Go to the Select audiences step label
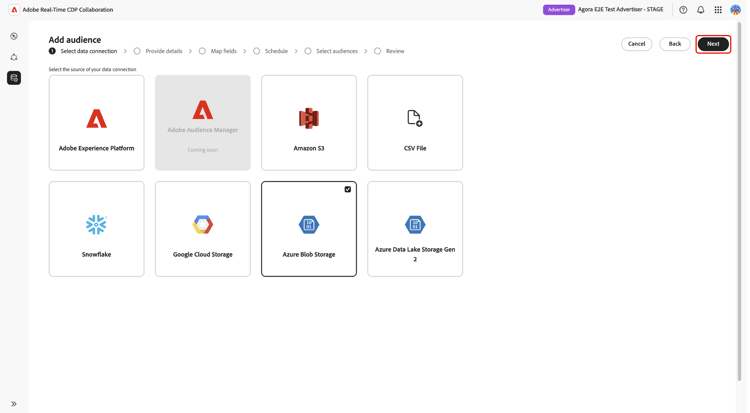 (337, 51)
